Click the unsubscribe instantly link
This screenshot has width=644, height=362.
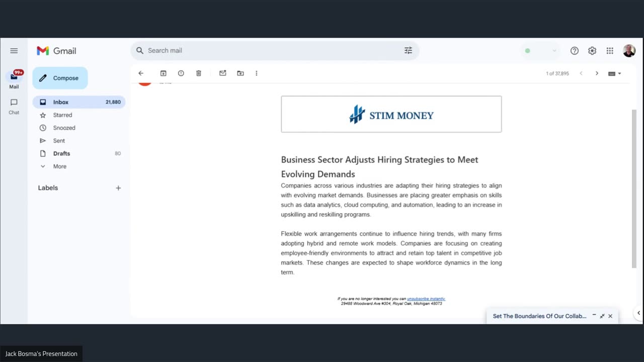[426, 299]
